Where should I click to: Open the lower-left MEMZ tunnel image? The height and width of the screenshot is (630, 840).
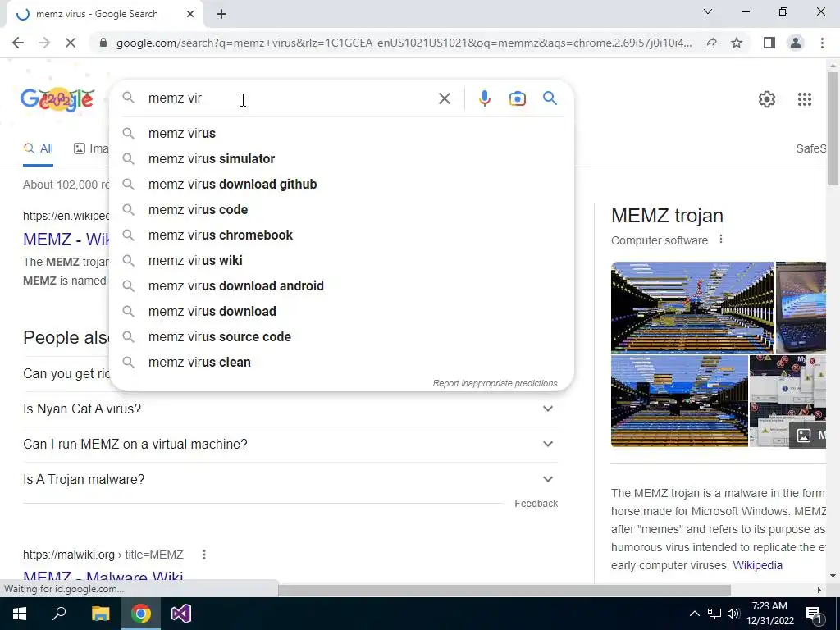679,400
